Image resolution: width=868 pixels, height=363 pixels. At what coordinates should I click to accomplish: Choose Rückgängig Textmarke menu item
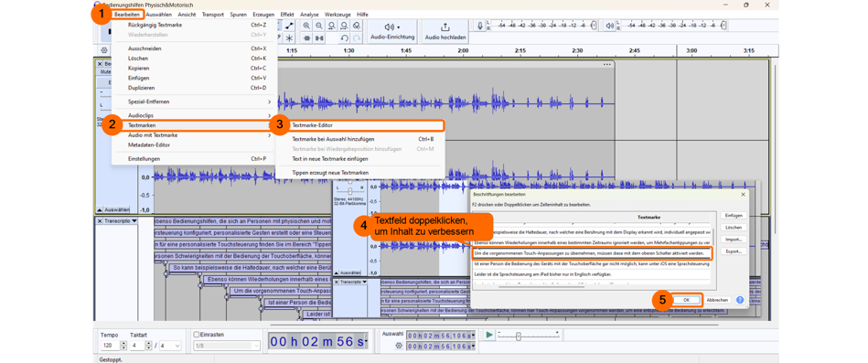point(194,25)
